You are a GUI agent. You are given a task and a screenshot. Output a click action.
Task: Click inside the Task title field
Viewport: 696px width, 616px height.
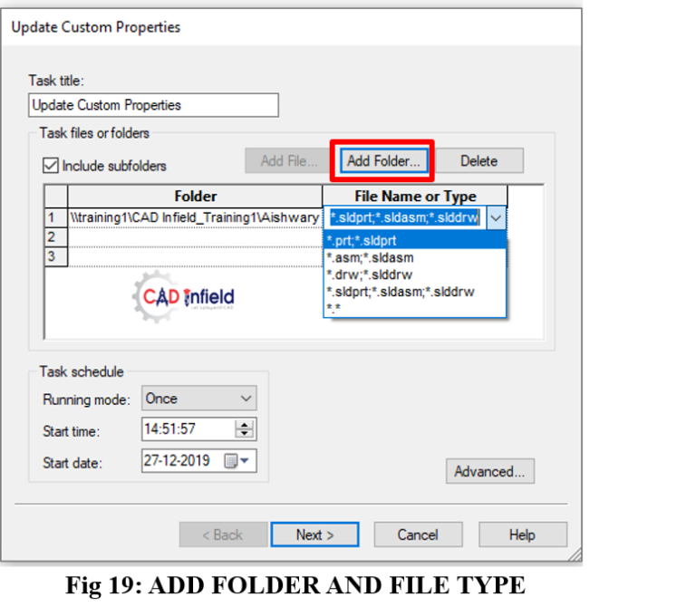pos(153,105)
